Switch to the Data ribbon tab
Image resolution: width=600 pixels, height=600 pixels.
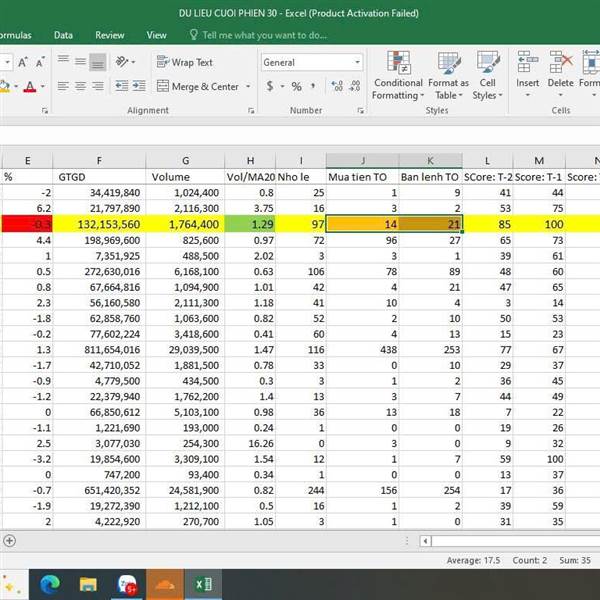click(x=63, y=35)
